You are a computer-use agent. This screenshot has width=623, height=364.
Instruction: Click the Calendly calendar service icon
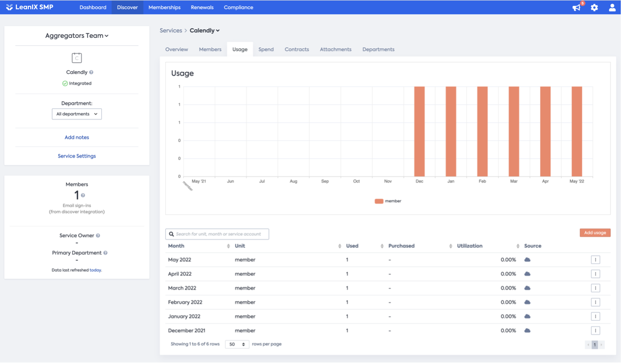point(77,58)
